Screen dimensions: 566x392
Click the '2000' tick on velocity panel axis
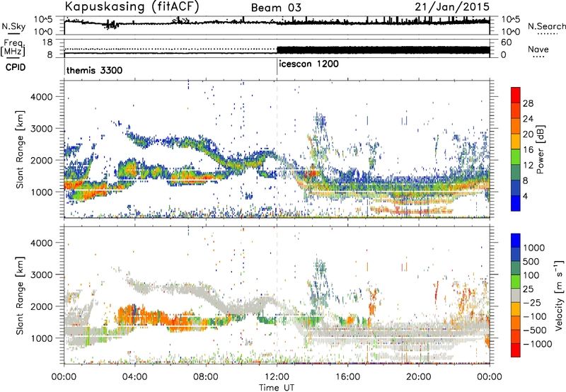(42, 306)
